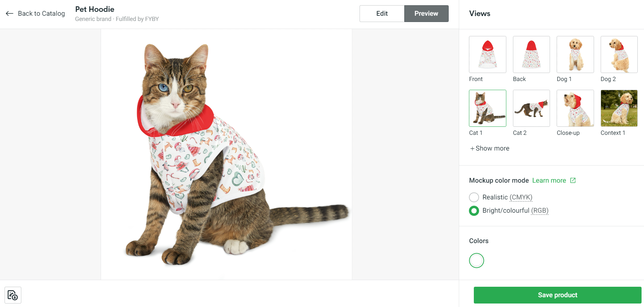The height and width of the screenshot is (307, 644).
Task: Show the Dog 1 mockup view
Action: click(575, 54)
